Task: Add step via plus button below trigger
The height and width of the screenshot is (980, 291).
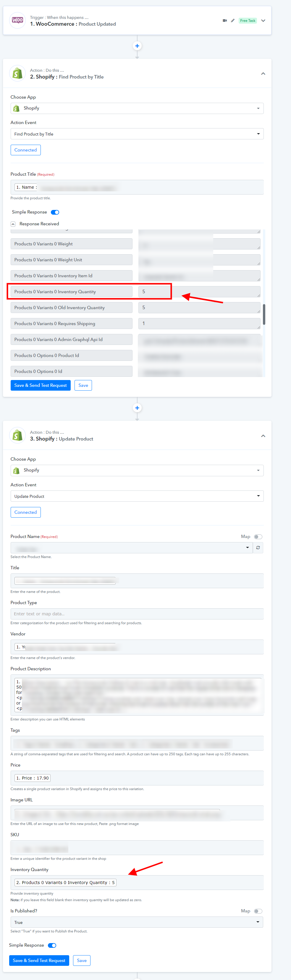Action: [137, 46]
